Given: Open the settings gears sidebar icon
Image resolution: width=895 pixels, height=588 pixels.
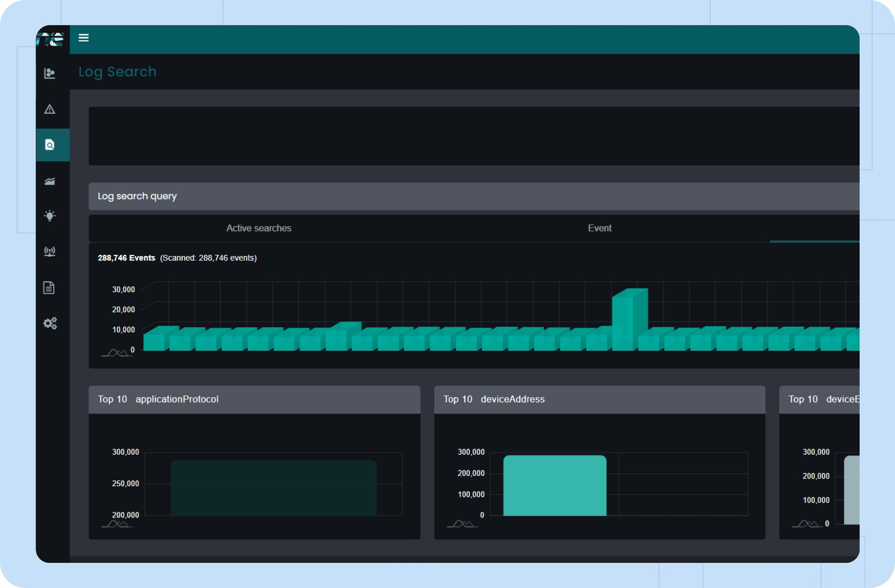Looking at the screenshot, I should 50,323.
